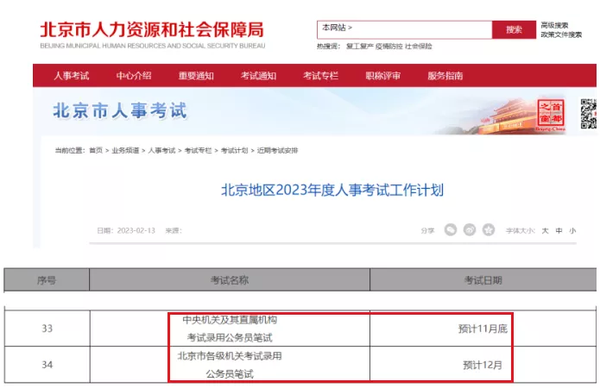The height and width of the screenshot is (388, 600).
Task: Share via QQ Zone star icon
Action: (488, 230)
